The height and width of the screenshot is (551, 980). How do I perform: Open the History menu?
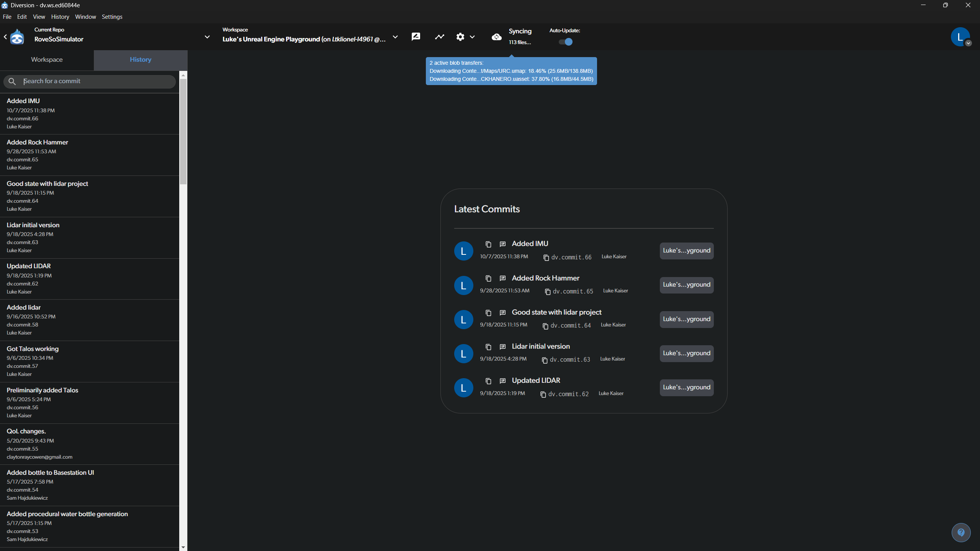(x=60, y=16)
